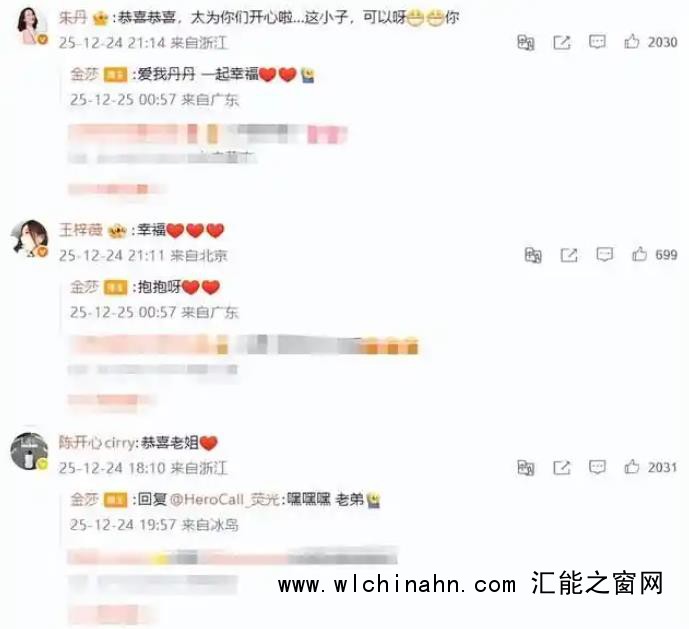Open the @HeroCall_荧光 mention link
The width and height of the screenshot is (689, 629).
pyautogui.click(x=225, y=499)
